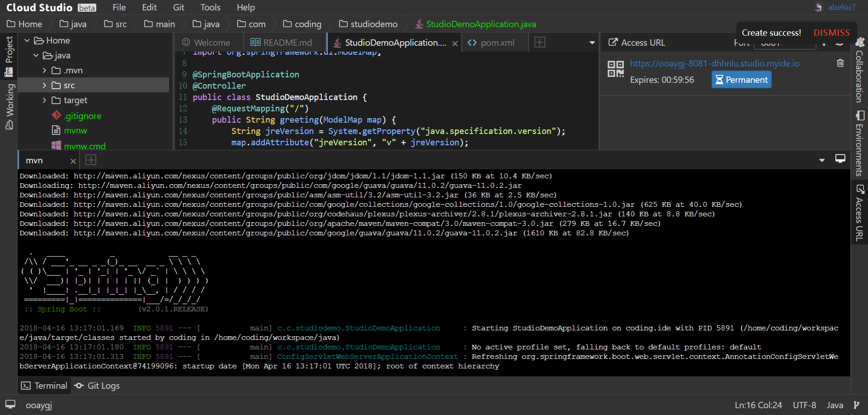The width and height of the screenshot is (868, 415).
Task: Go to Home in breadcrumb
Action: coord(24,24)
